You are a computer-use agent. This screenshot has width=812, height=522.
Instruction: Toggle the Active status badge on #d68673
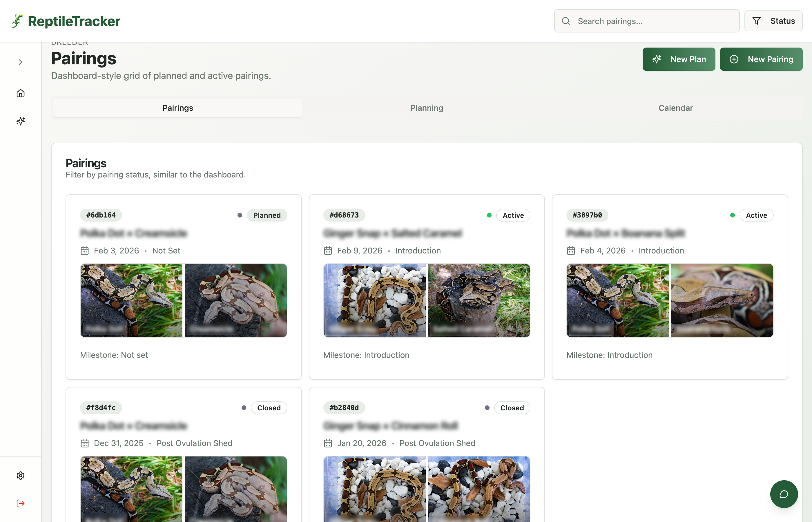(513, 215)
